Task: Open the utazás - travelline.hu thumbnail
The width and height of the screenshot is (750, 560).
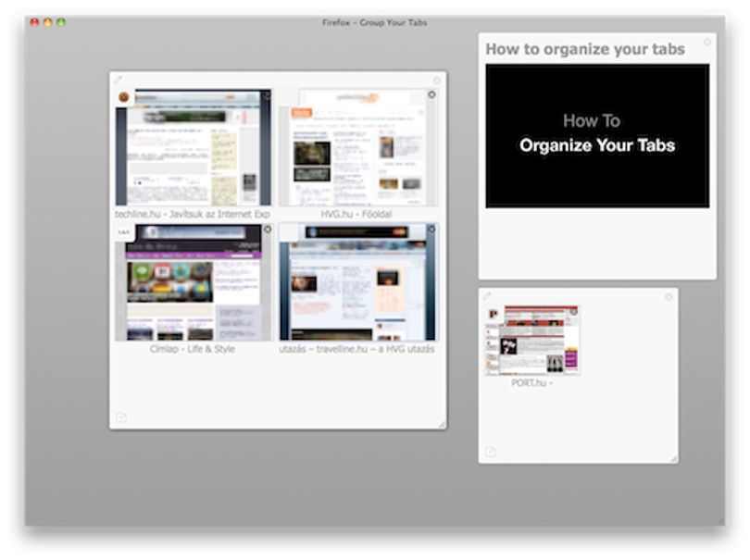Action: pos(358,282)
